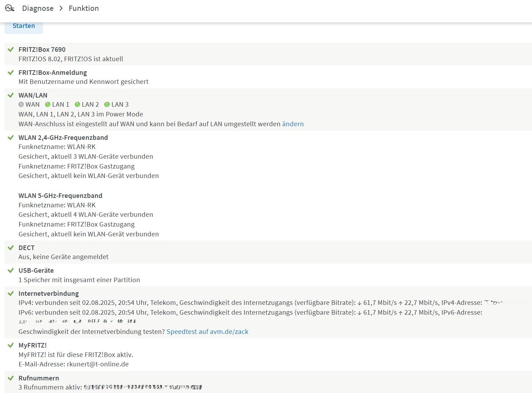Click the green checkmark next to DECT
Screen dimensions: 532x393
point(11,248)
